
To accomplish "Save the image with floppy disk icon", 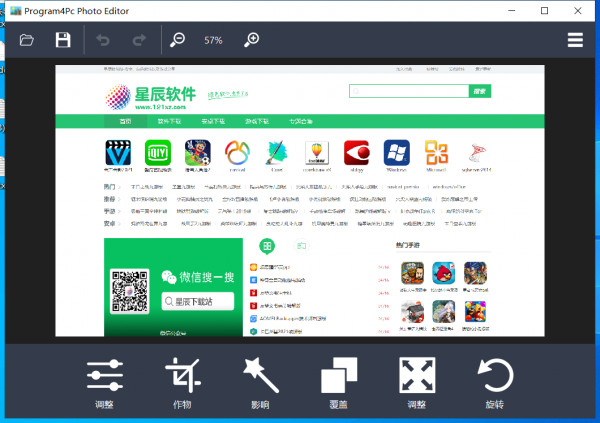I will 63,40.
